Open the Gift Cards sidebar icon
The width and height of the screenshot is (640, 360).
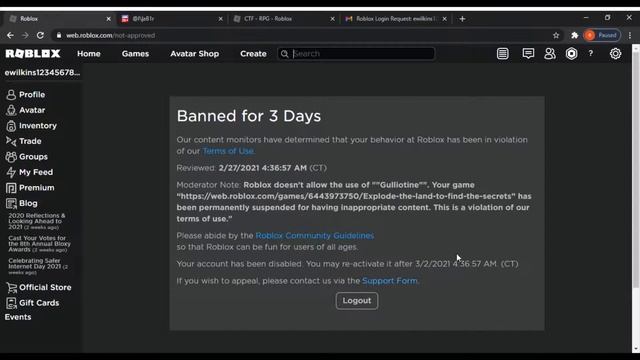click(x=11, y=303)
